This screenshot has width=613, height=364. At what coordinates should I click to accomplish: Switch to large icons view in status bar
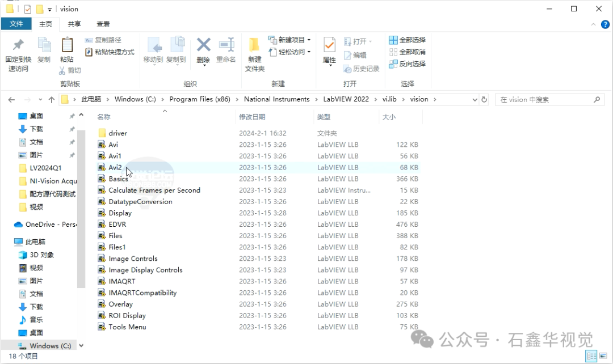pyautogui.click(x=603, y=356)
